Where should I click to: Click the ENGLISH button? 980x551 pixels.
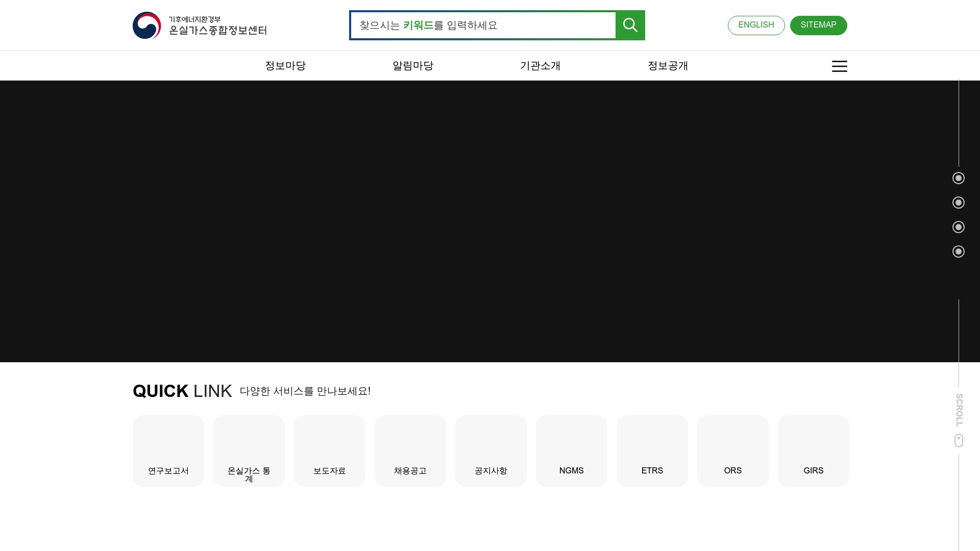pyautogui.click(x=756, y=25)
